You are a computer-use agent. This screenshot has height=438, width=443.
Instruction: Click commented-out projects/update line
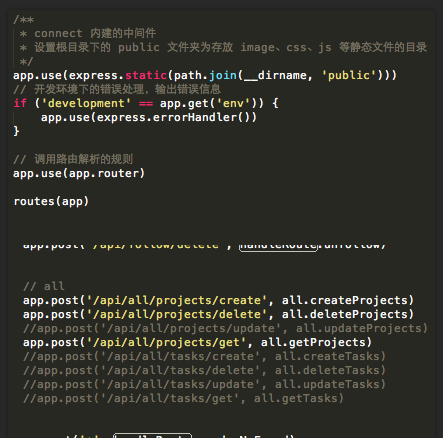pos(225,328)
